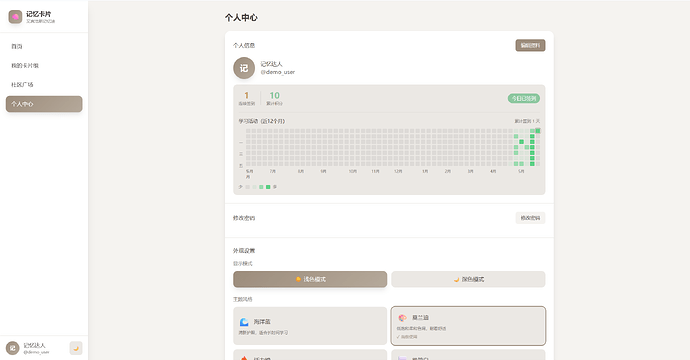Click the green 今日已签到 check-in badge
This screenshot has height=360, width=690.
pyautogui.click(x=524, y=99)
